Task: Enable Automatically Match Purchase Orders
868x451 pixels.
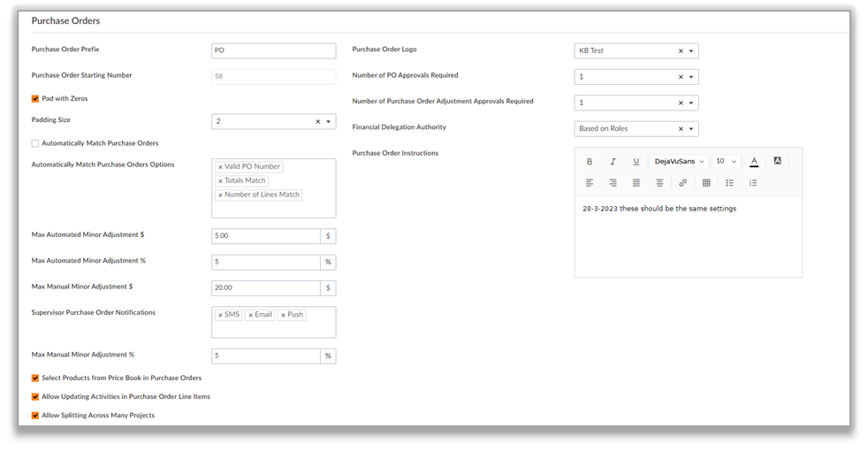Action: tap(35, 143)
